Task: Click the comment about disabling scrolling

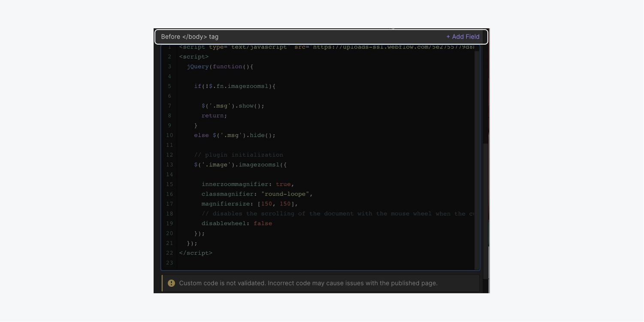Action: (338, 214)
